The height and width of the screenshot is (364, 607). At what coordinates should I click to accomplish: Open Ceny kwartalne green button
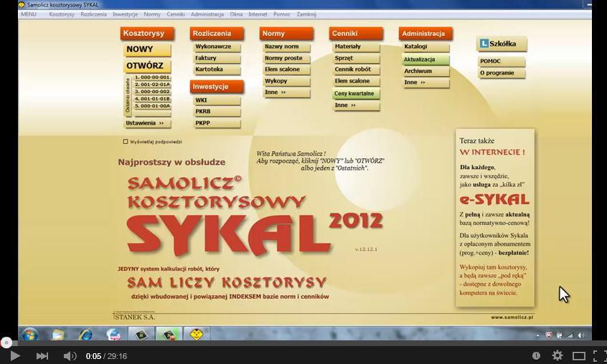pos(356,94)
